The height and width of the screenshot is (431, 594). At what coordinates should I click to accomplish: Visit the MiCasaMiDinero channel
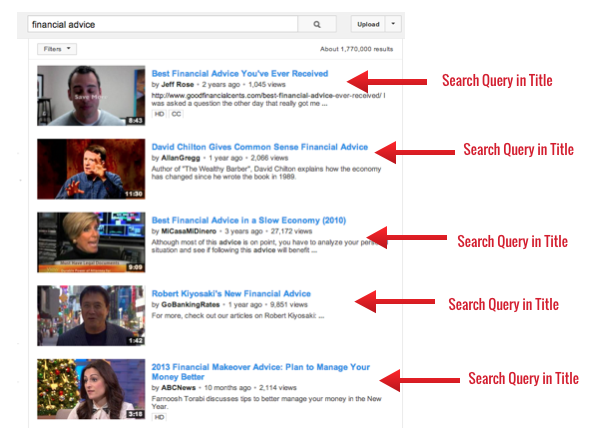[189, 231]
